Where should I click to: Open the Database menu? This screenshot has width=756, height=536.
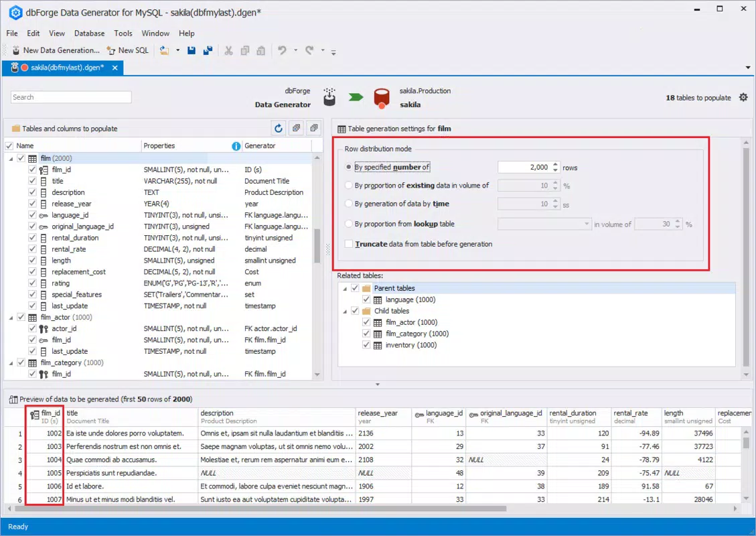[x=89, y=33]
